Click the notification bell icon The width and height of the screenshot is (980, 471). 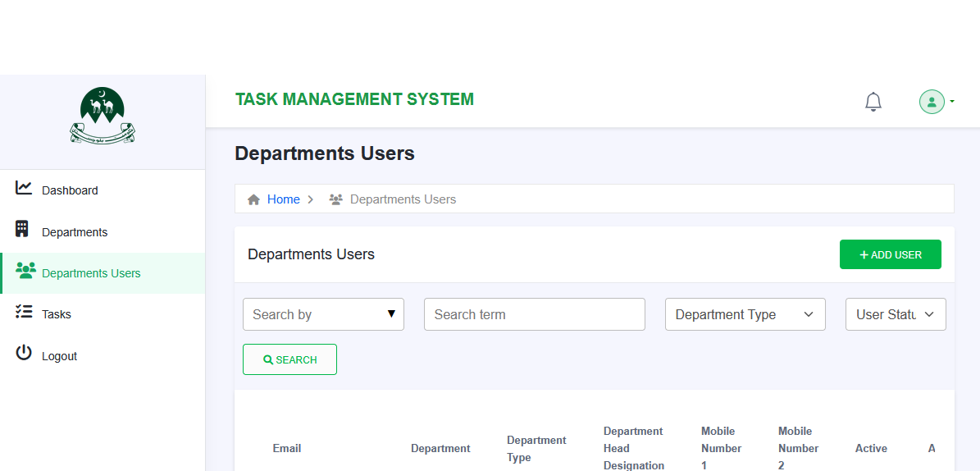click(x=873, y=102)
